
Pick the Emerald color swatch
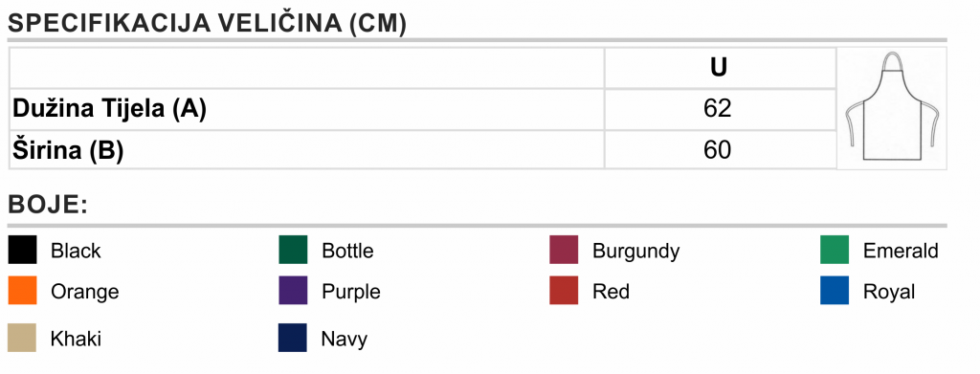(835, 250)
